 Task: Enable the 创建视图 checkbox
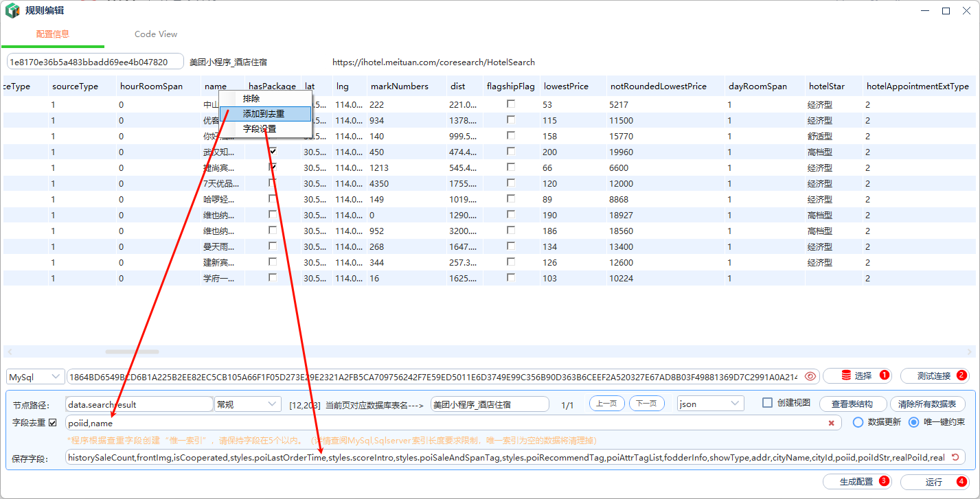click(x=768, y=403)
